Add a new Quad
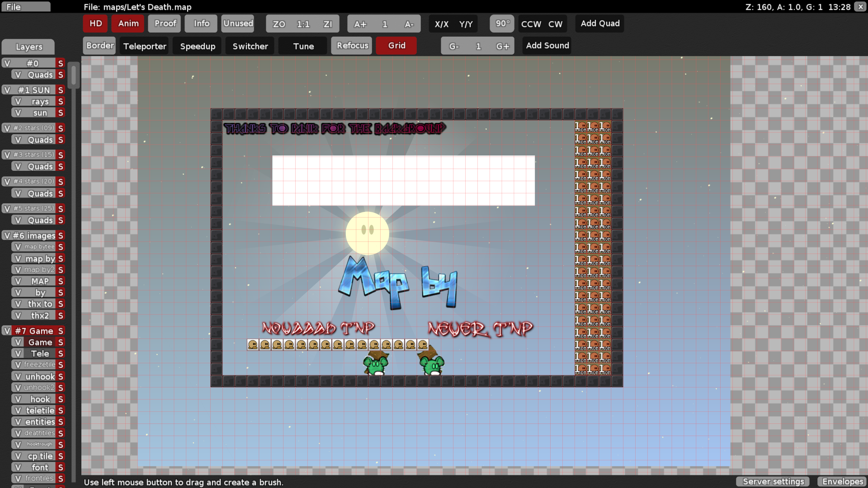This screenshot has width=868, height=488. tap(599, 23)
